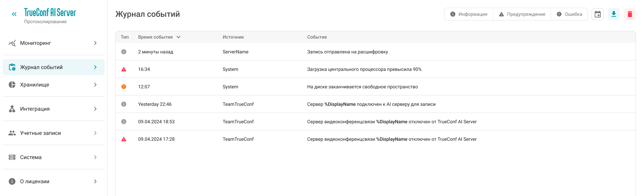The width and height of the screenshot is (644, 196).
Task: Click System source in 16:34 row
Action: (230, 69)
